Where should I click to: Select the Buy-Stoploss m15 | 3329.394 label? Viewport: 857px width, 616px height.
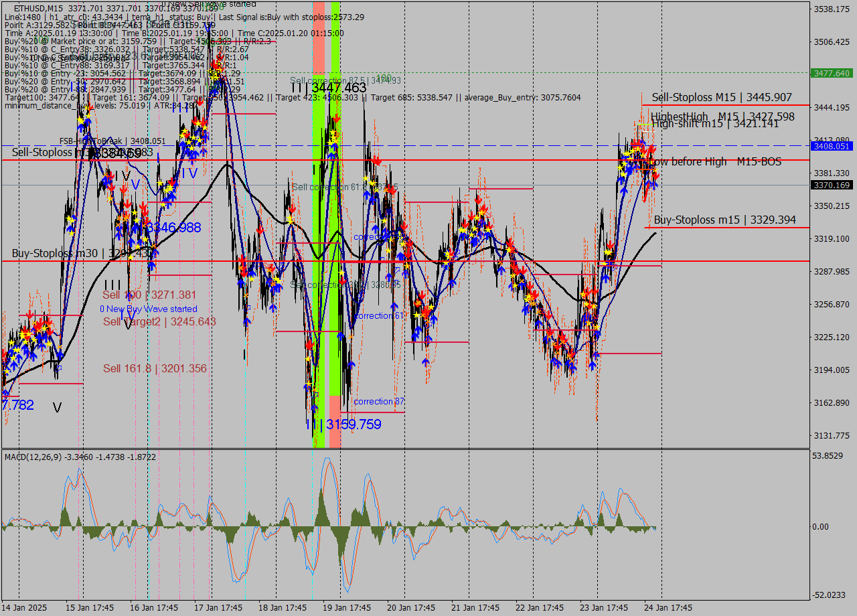pos(724,220)
